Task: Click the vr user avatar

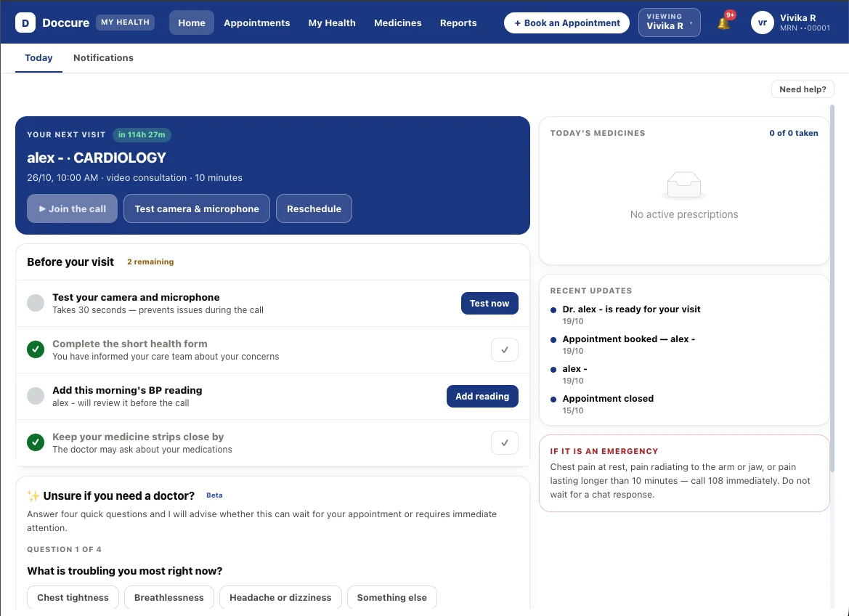Action: pos(763,23)
